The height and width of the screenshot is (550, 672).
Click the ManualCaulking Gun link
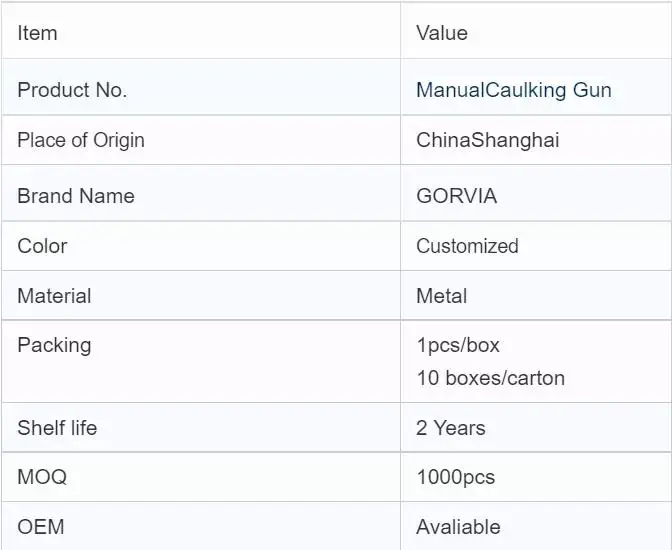(x=513, y=90)
